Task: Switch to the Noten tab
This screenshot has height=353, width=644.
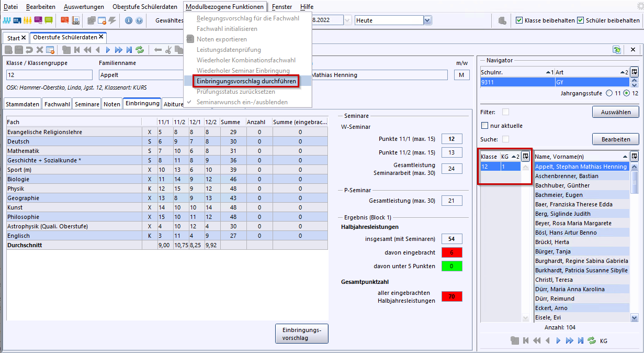Action: pos(112,104)
